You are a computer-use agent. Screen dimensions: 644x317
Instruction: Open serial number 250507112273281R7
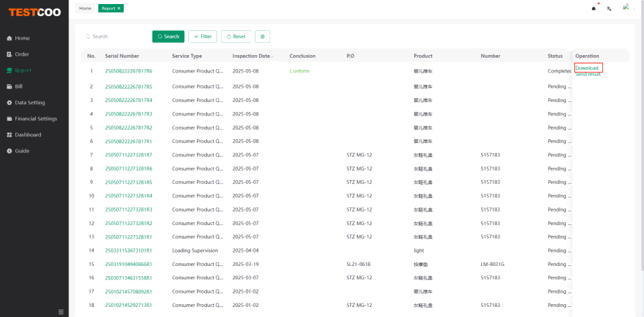pyautogui.click(x=128, y=154)
